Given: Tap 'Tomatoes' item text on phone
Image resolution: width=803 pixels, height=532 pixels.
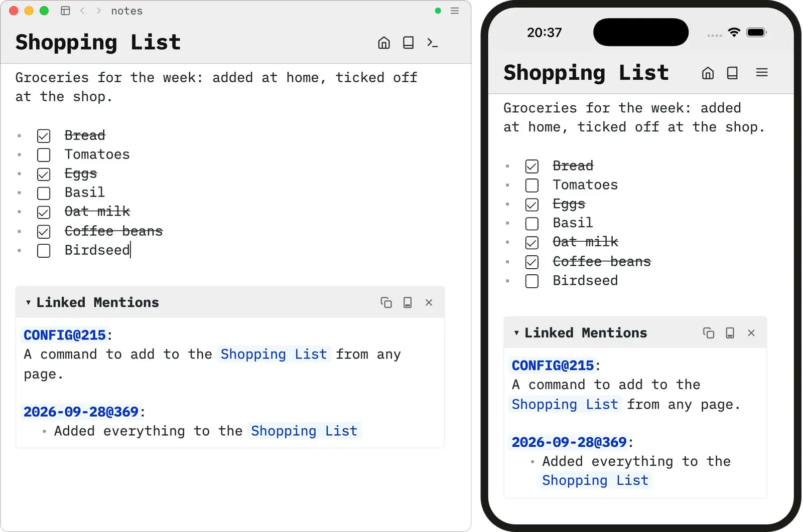Looking at the screenshot, I should (x=586, y=185).
